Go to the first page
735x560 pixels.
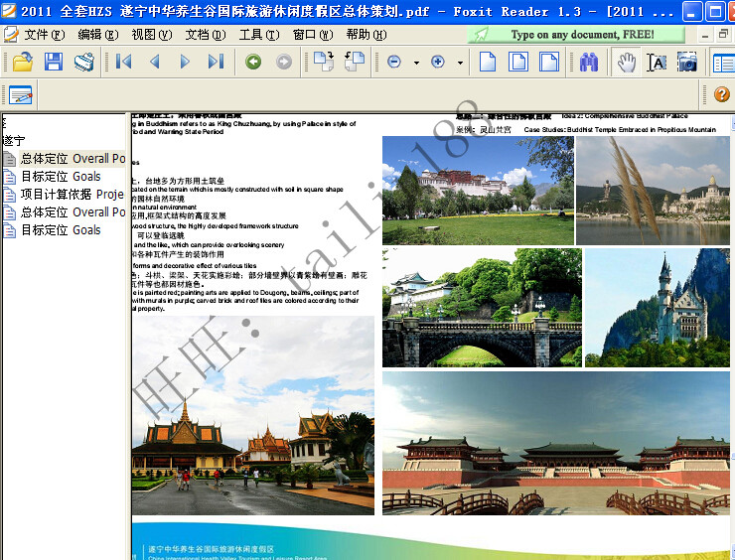[x=123, y=62]
